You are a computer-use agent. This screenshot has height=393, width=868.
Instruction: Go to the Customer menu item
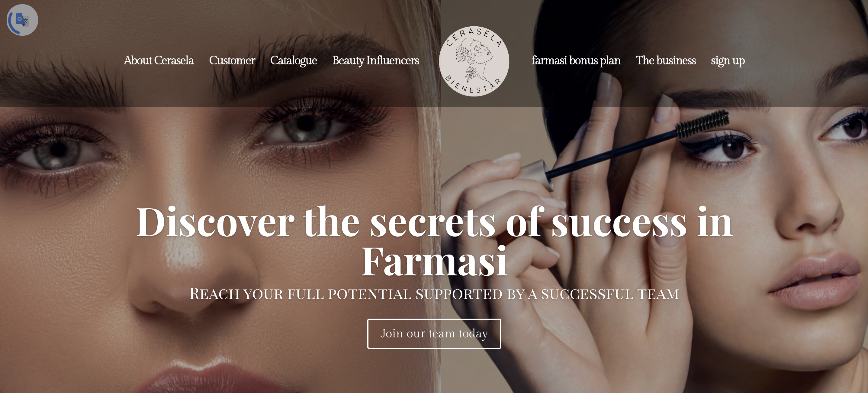(232, 60)
